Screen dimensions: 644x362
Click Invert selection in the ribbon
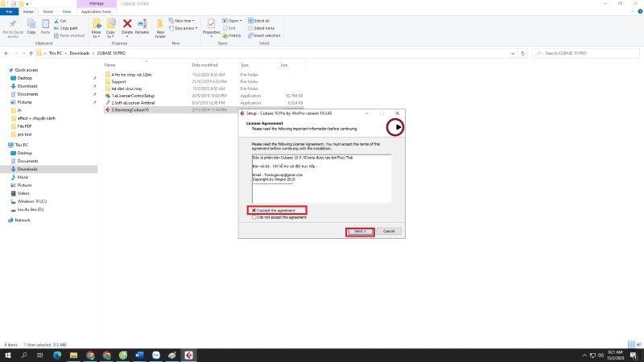(x=264, y=35)
